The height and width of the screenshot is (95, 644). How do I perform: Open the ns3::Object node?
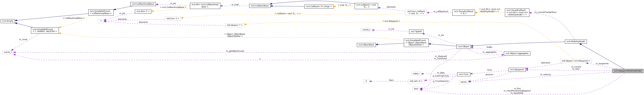coord(464,47)
